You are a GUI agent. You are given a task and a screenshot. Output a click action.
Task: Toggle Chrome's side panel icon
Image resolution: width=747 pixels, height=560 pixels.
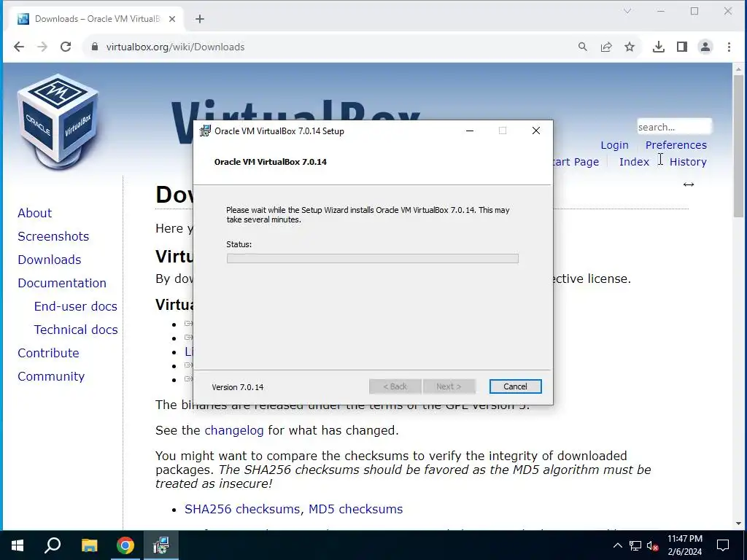(x=682, y=47)
